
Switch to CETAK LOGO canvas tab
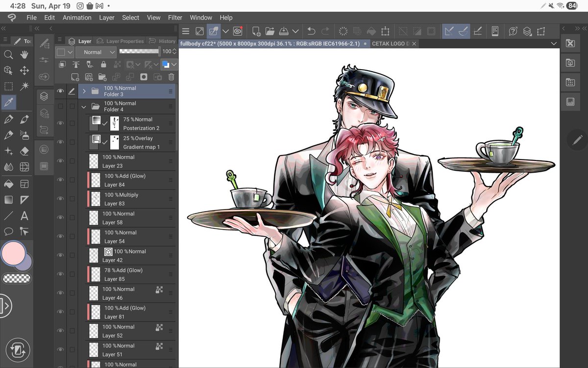coord(391,44)
